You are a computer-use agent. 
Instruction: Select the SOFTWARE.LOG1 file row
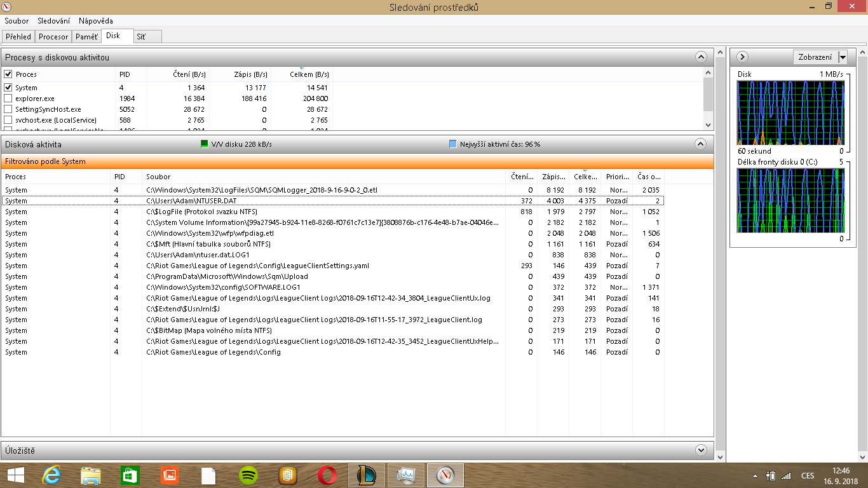click(333, 287)
